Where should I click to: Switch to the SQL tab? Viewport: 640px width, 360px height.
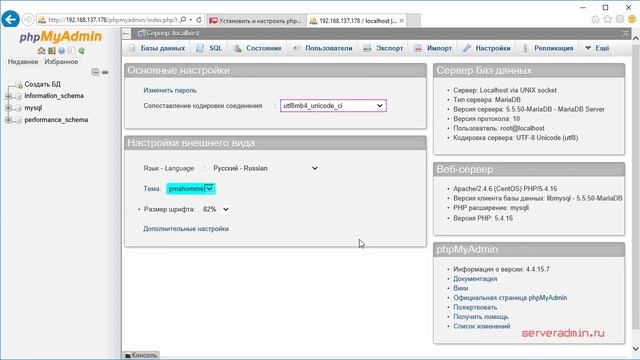[x=209, y=48]
